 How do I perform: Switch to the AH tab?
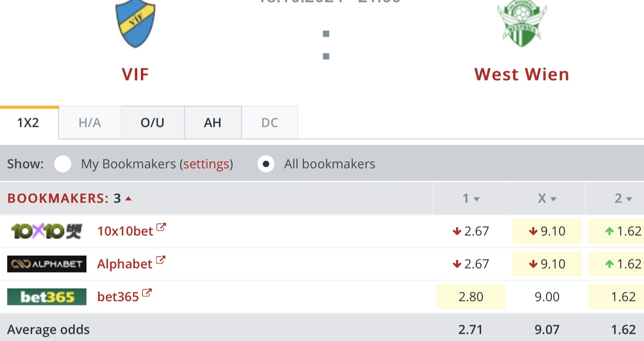pos(213,122)
